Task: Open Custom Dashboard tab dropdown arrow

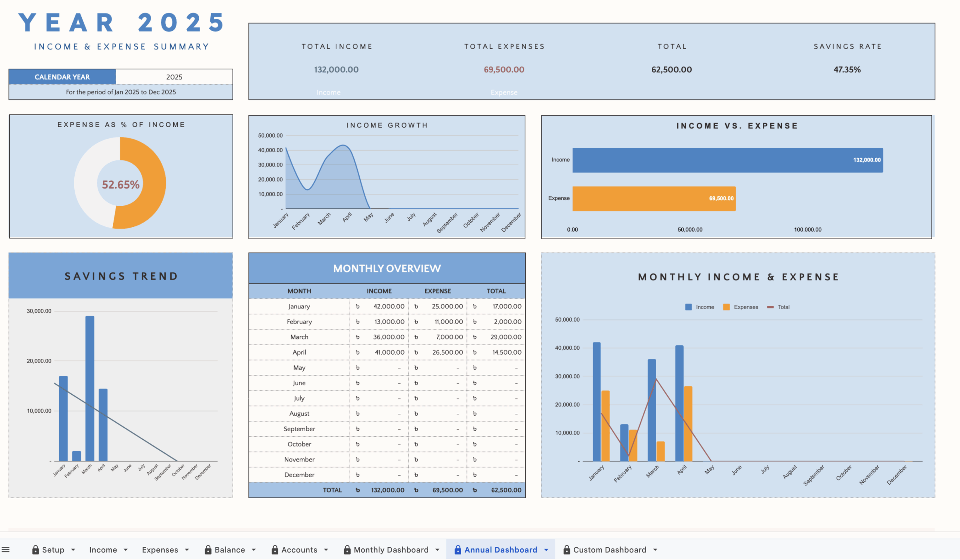Action: click(655, 550)
